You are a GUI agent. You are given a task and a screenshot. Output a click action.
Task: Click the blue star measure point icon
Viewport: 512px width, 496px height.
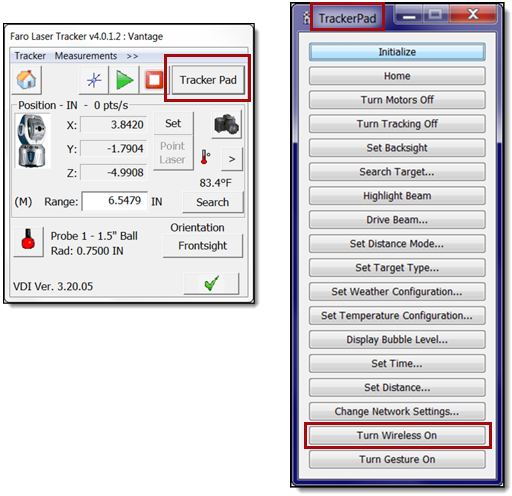tap(94, 80)
